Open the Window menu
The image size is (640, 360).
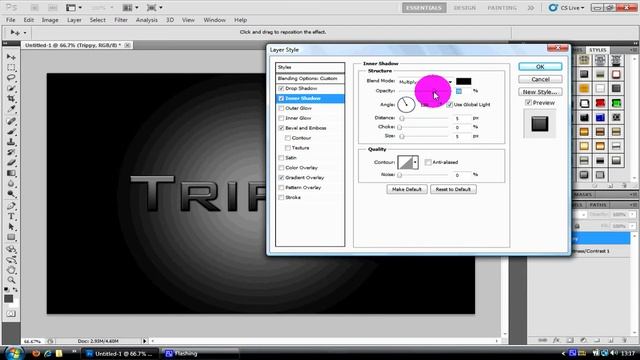pos(214,20)
